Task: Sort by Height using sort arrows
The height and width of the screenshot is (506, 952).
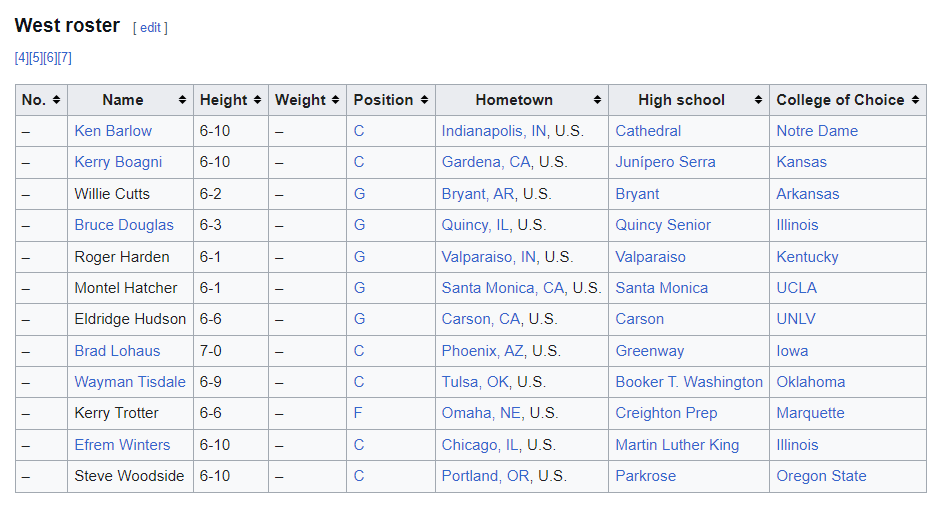Action: coord(257,100)
